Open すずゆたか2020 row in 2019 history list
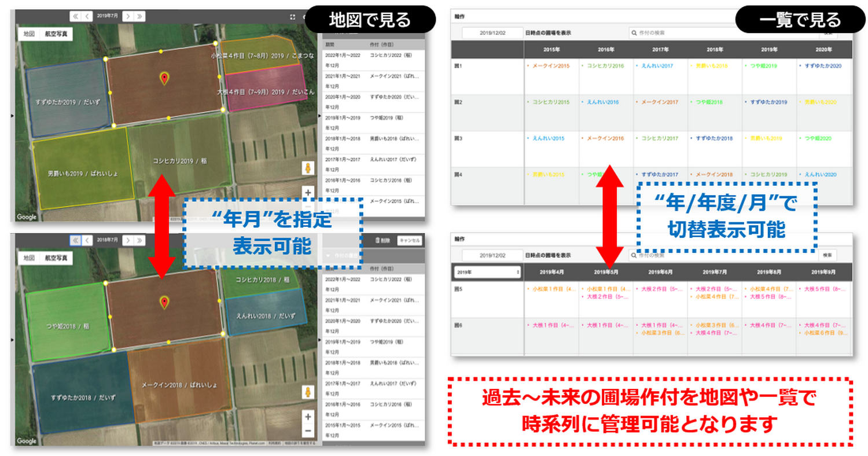 pos(373,101)
